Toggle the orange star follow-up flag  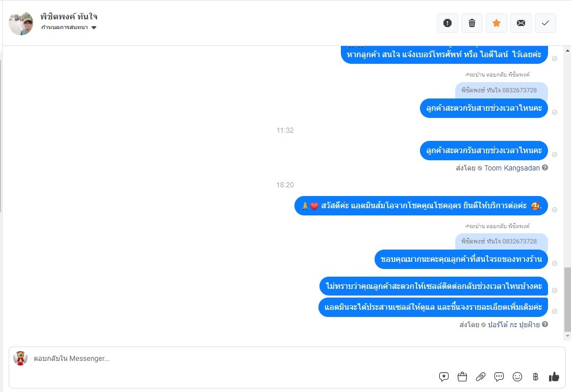(496, 23)
